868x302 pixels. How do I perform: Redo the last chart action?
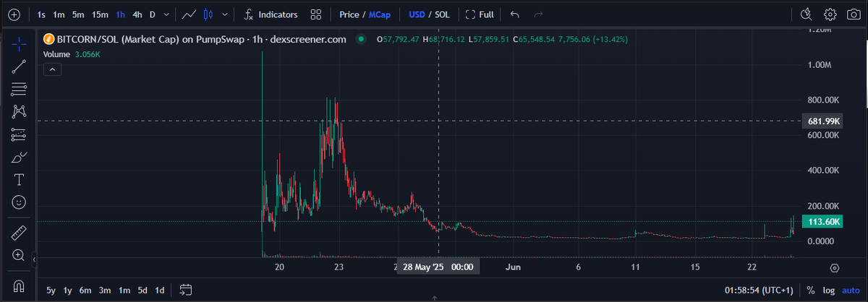[538, 14]
